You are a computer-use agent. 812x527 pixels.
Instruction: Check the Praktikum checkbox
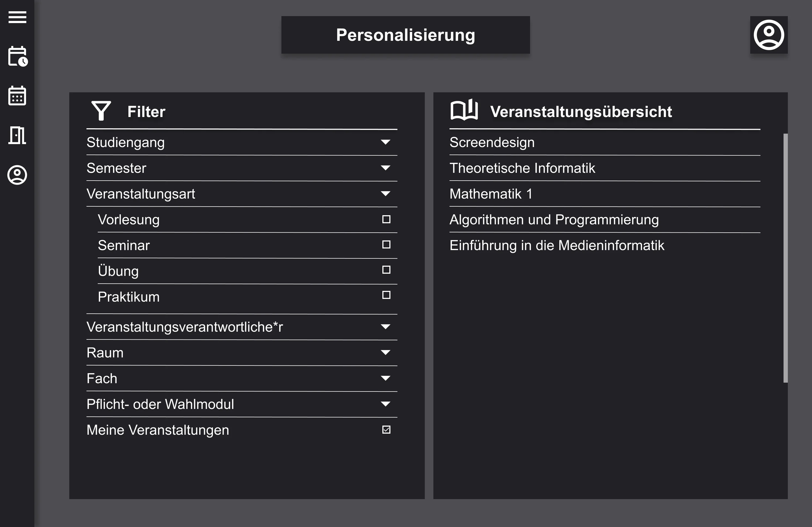pos(386,295)
